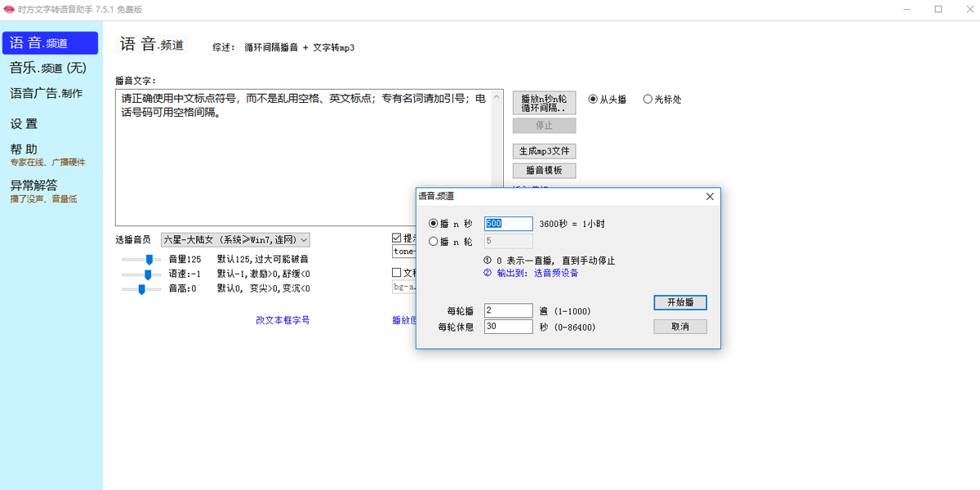This screenshot has width=980, height=490.
Task: Choose 光标处 playback start option
Action: pos(648,100)
